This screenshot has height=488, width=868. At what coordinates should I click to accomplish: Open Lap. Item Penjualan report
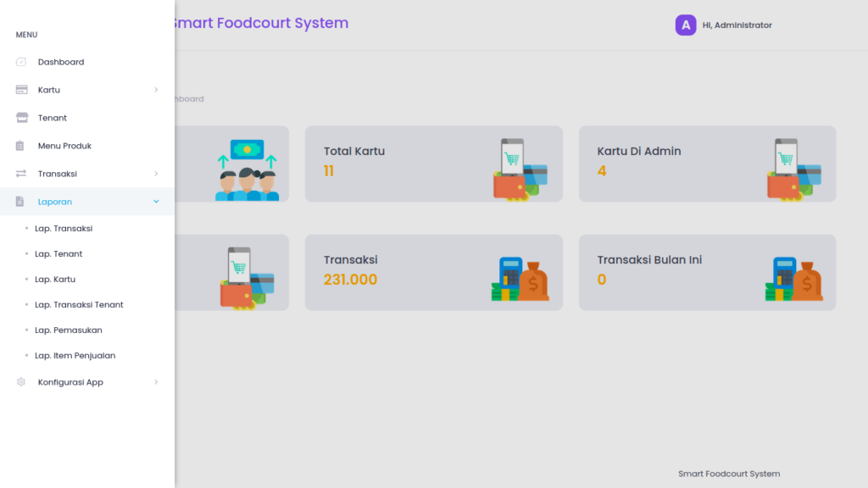[x=75, y=355]
